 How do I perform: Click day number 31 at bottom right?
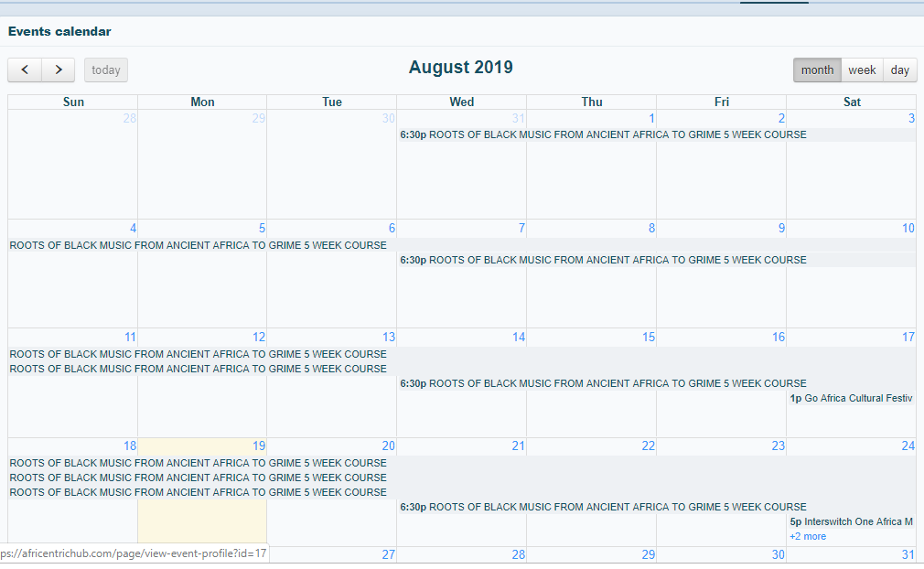tap(908, 554)
